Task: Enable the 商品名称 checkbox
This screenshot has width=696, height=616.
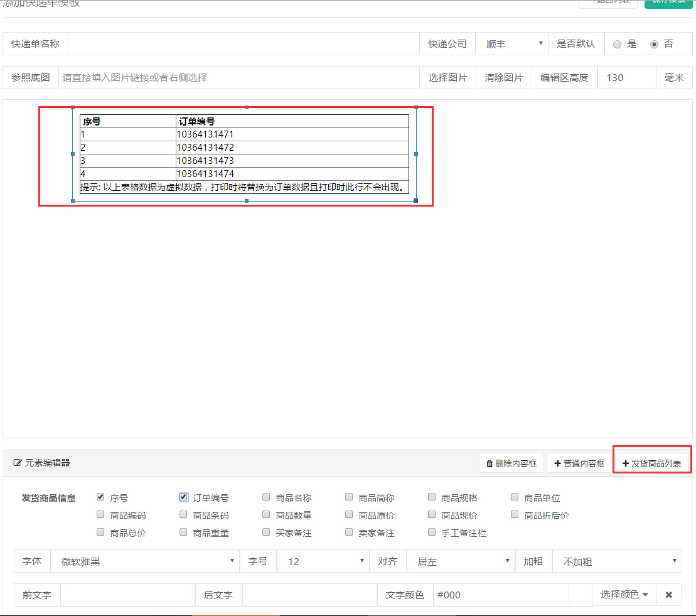Action: 266,497
